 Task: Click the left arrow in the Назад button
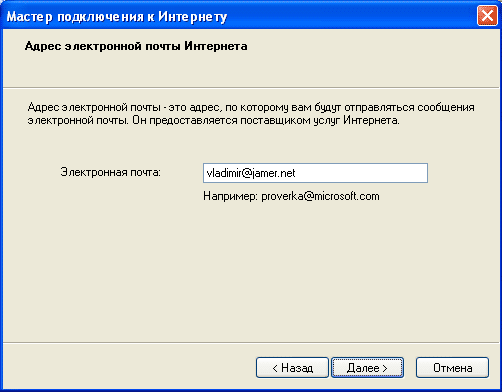click(275, 368)
